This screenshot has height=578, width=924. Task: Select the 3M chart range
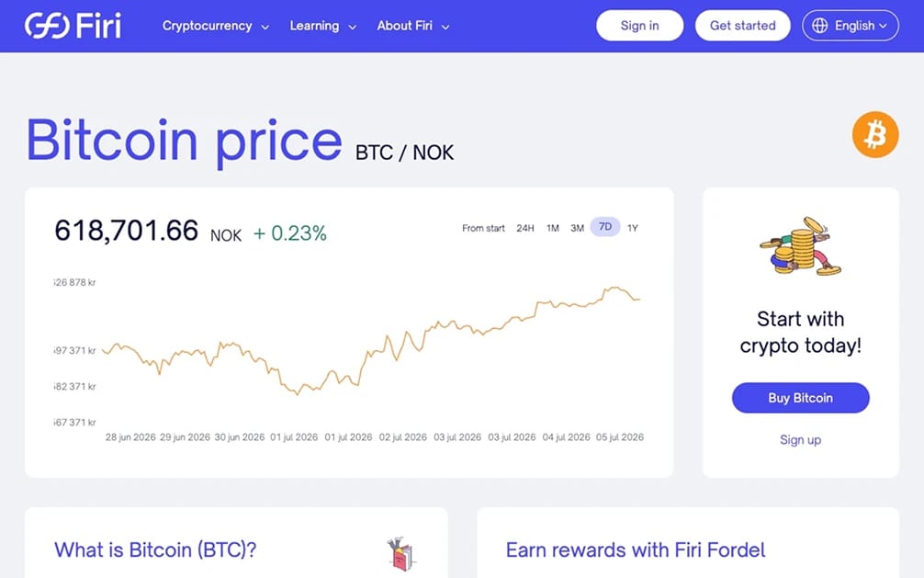577,228
